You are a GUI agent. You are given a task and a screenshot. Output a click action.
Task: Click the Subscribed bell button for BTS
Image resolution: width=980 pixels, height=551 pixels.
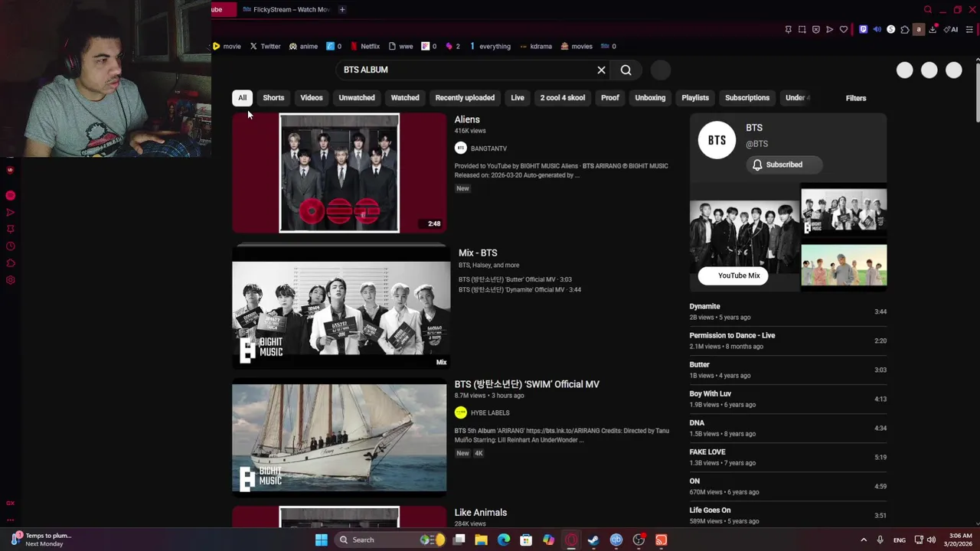click(x=784, y=165)
